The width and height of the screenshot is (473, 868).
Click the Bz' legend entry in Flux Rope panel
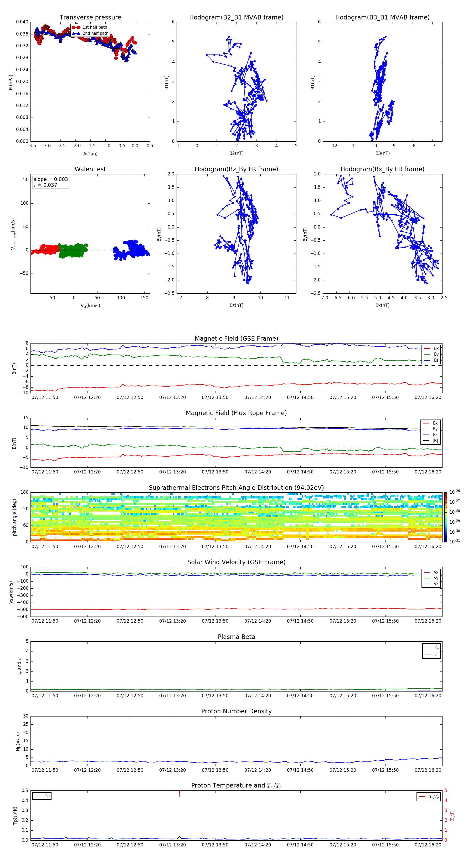click(431, 435)
